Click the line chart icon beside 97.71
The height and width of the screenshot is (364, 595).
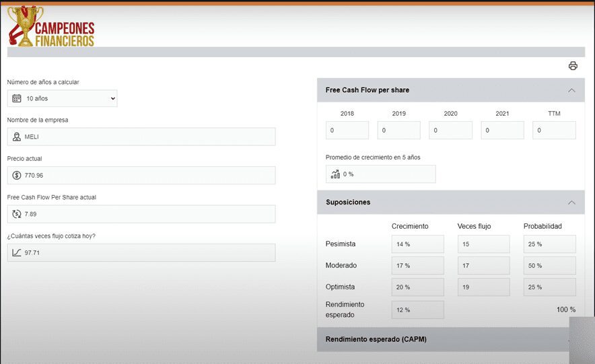17,252
